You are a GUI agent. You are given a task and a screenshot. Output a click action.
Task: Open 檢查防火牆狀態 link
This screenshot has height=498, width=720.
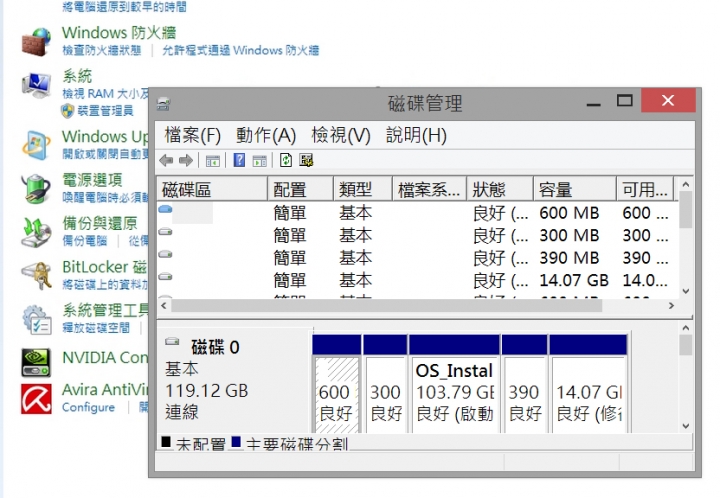tap(101, 50)
